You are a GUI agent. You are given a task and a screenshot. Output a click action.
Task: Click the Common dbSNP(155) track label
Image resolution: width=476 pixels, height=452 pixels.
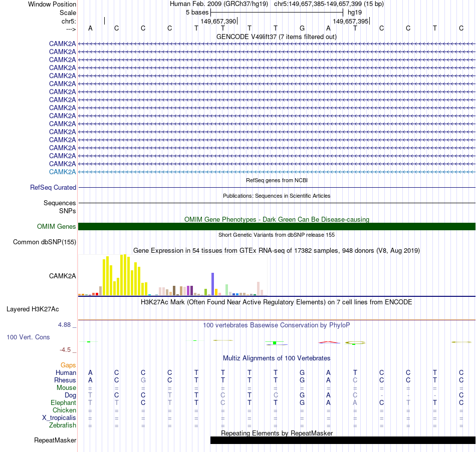[x=44, y=242]
